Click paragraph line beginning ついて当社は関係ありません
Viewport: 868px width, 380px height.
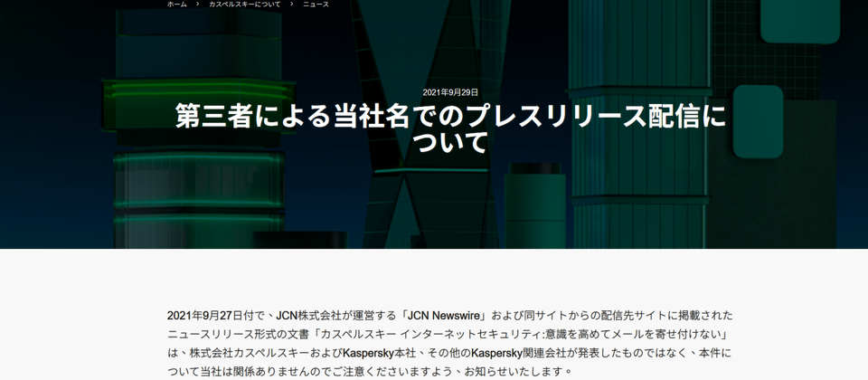pyautogui.click(x=370, y=371)
